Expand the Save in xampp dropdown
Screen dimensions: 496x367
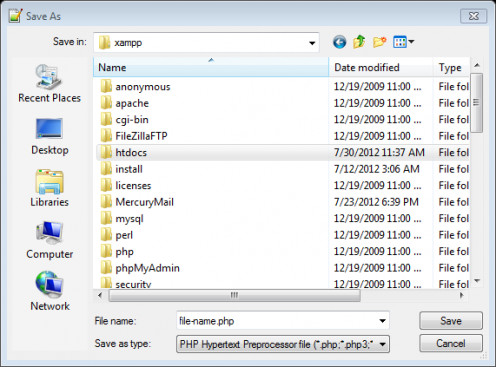point(312,43)
